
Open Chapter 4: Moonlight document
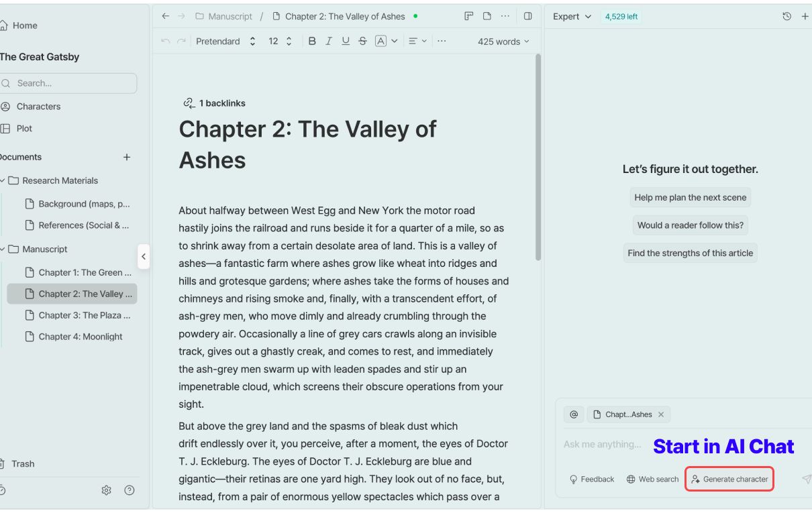(x=74, y=337)
